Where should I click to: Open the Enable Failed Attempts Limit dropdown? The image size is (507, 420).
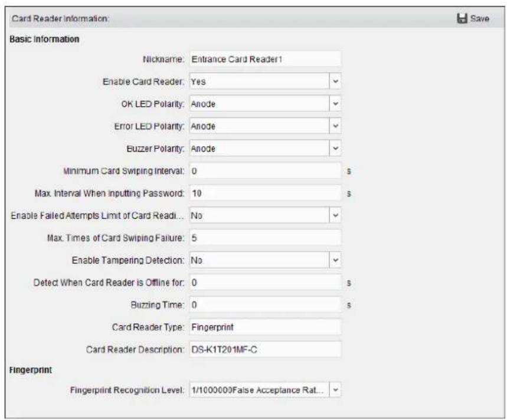coord(265,215)
